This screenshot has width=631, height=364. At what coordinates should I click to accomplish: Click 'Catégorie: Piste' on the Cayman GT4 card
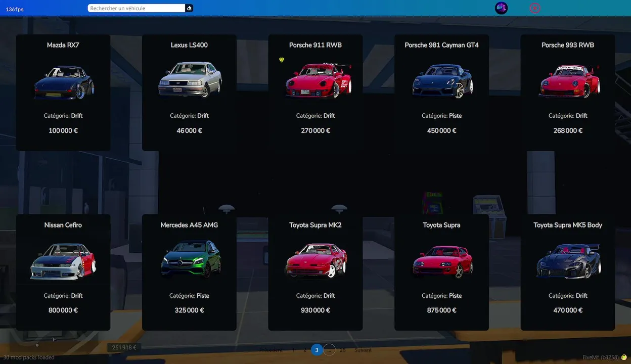click(x=441, y=116)
